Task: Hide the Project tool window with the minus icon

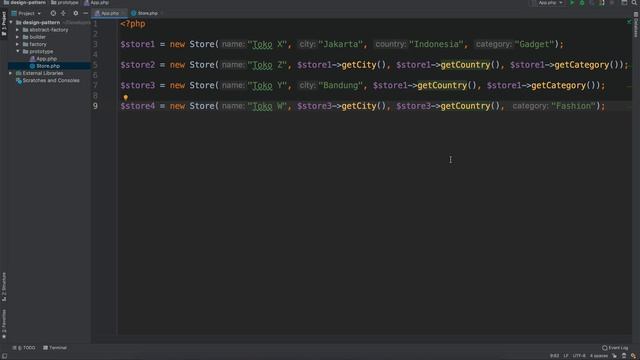Action: point(85,13)
